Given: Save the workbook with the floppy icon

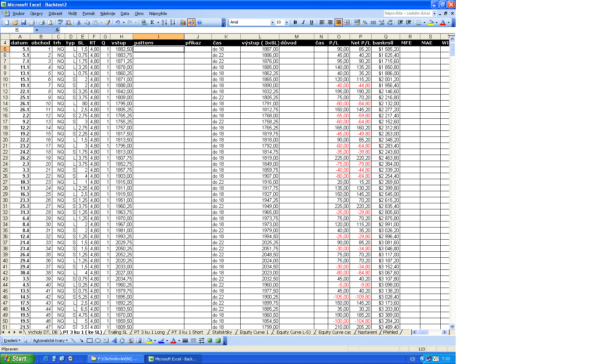Looking at the screenshot, I should click(x=23, y=22).
